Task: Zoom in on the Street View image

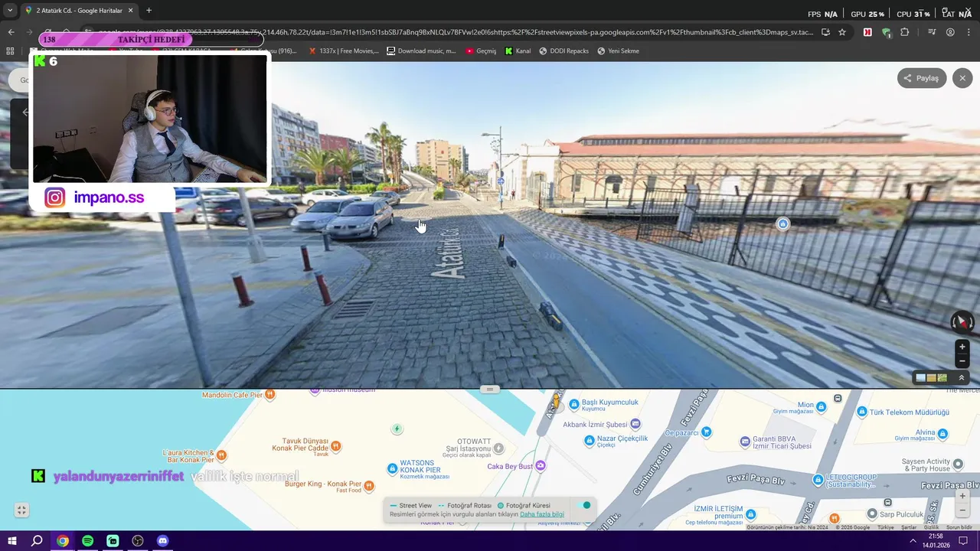Action: click(962, 347)
